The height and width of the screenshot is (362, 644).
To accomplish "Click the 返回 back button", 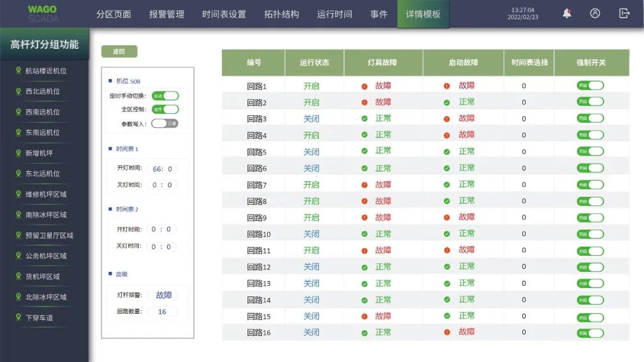I will coord(119,51).
